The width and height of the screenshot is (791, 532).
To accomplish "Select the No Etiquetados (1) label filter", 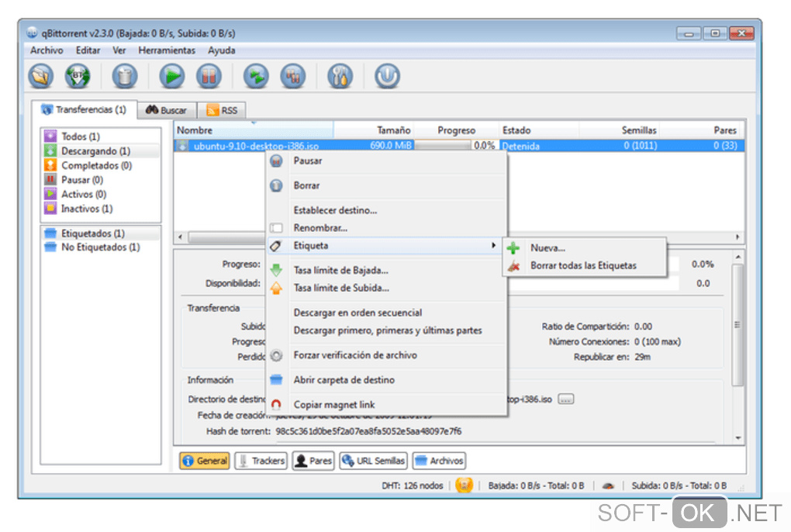I will pos(100,247).
